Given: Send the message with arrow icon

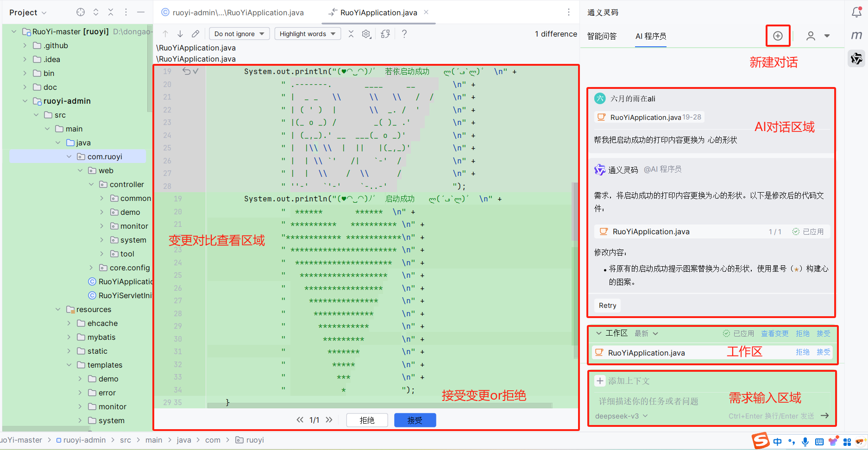Looking at the screenshot, I should tap(825, 415).
